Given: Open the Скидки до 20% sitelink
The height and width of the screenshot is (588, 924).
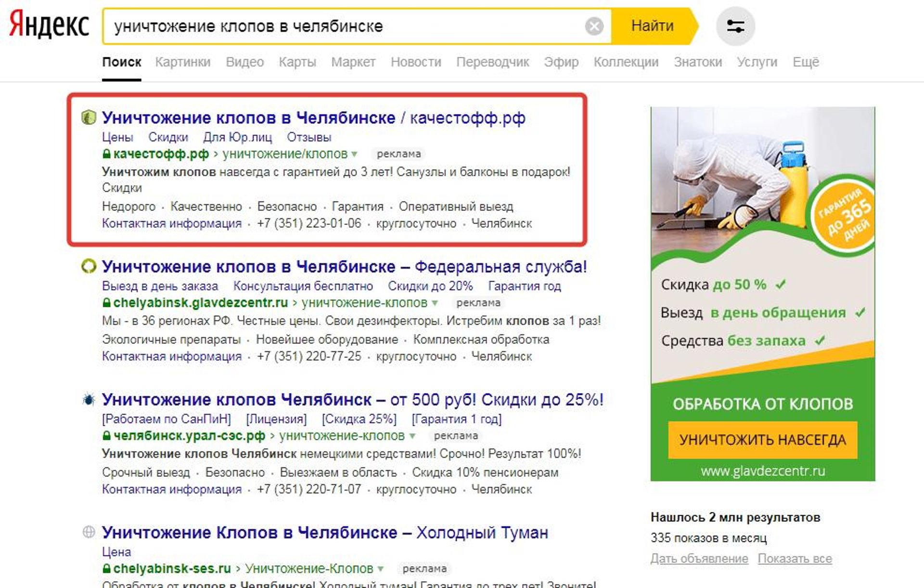Looking at the screenshot, I should coord(430,286).
